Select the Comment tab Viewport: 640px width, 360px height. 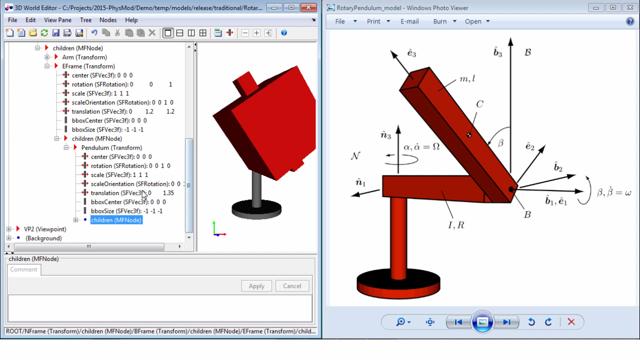[24, 269]
